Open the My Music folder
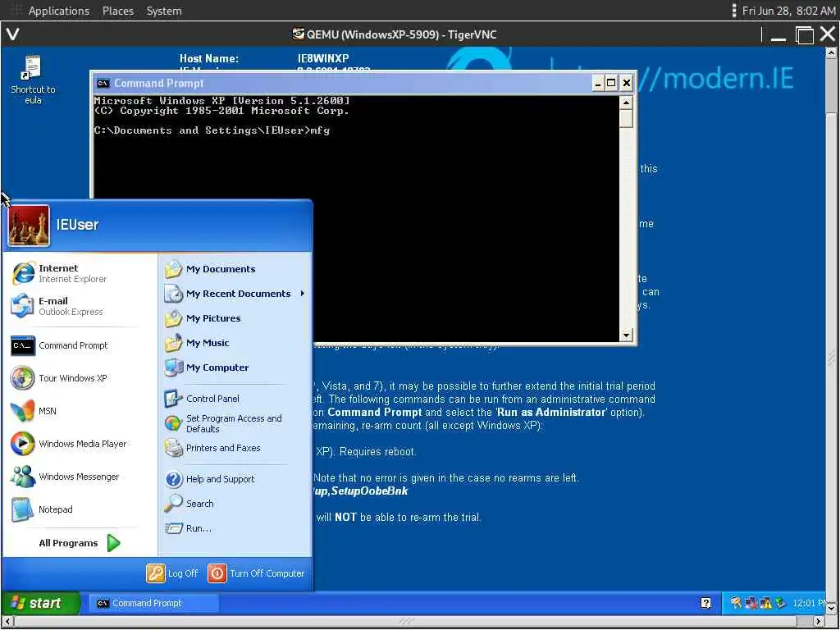The height and width of the screenshot is (630, 840). [197, 343]
